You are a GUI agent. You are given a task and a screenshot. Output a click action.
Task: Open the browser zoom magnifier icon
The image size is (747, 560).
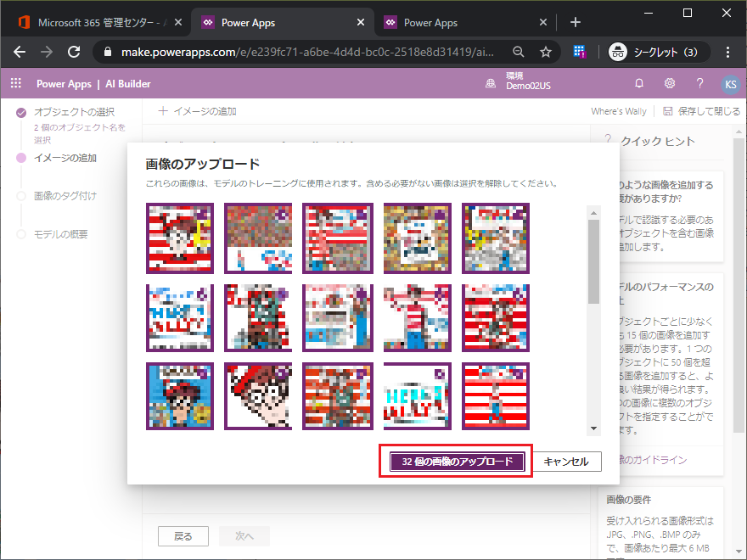(519, 52)
